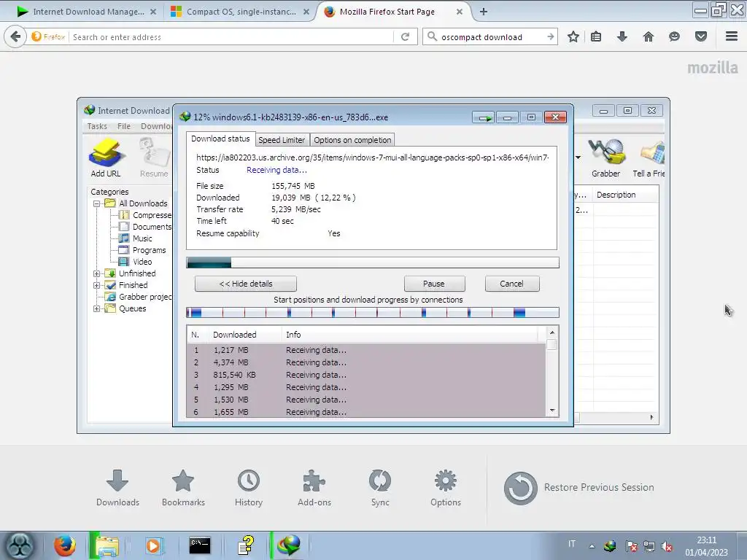
Task: Open the File menu in IDM
Action: click(124, 126)
